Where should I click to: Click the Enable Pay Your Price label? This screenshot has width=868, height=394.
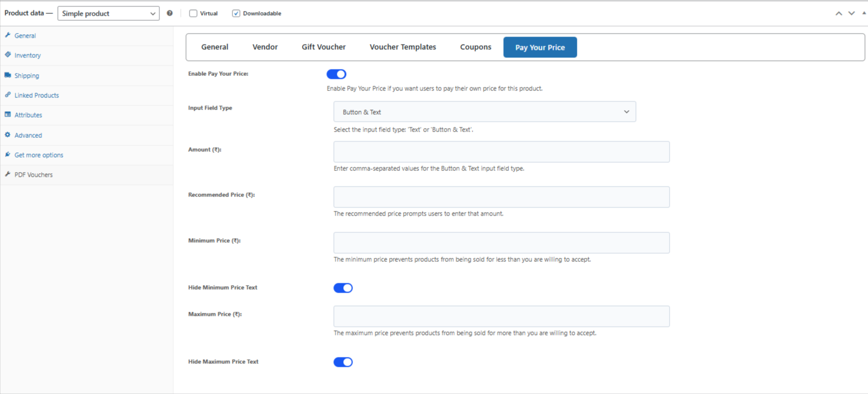tap(218, 74)
